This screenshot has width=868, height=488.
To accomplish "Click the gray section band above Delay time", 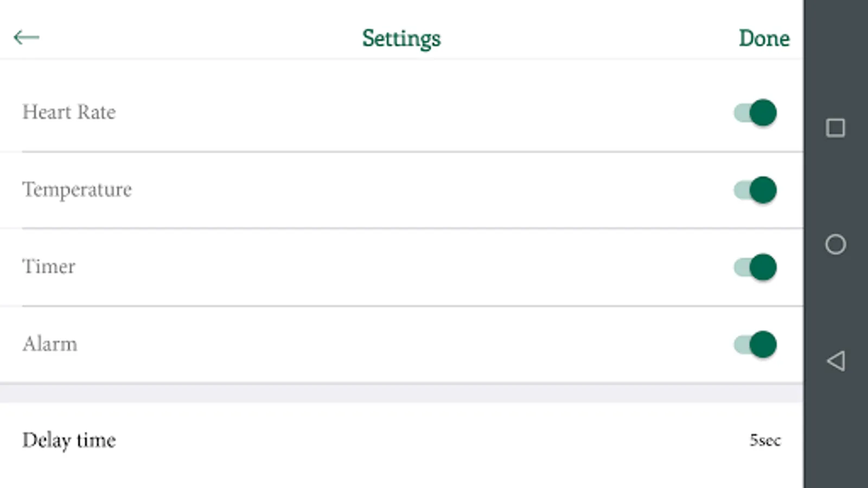I will [401, 393].
